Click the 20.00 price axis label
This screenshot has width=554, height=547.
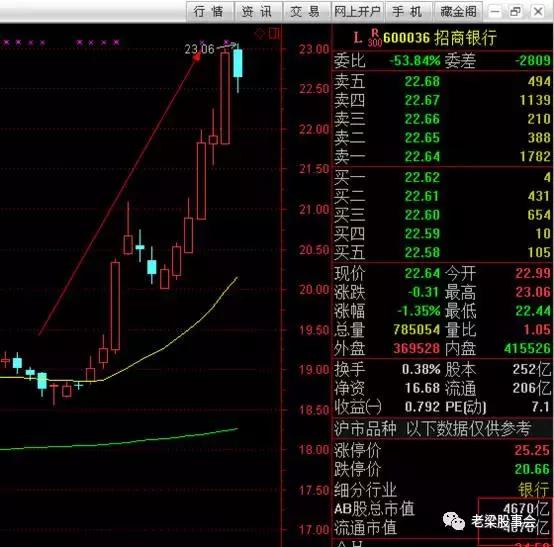[x=314, y=289]
